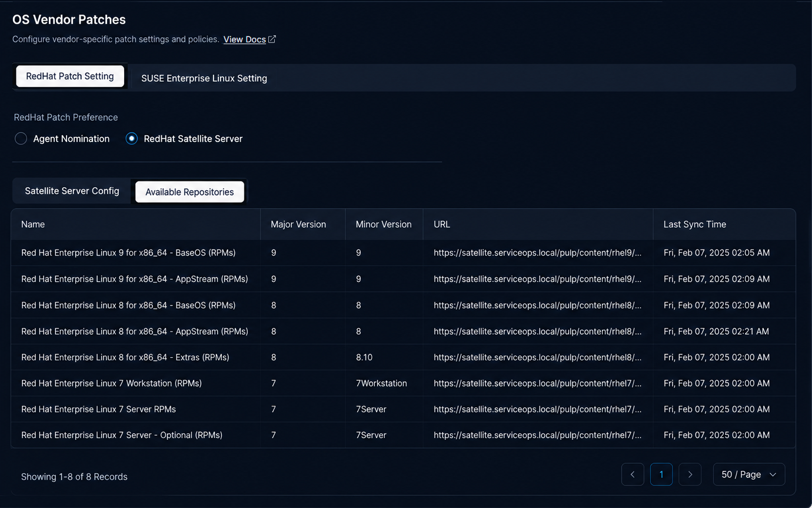The width and height of the screenshot is (812, 508).
Task: Click the Minor Version column header
Action: (384, 224)
